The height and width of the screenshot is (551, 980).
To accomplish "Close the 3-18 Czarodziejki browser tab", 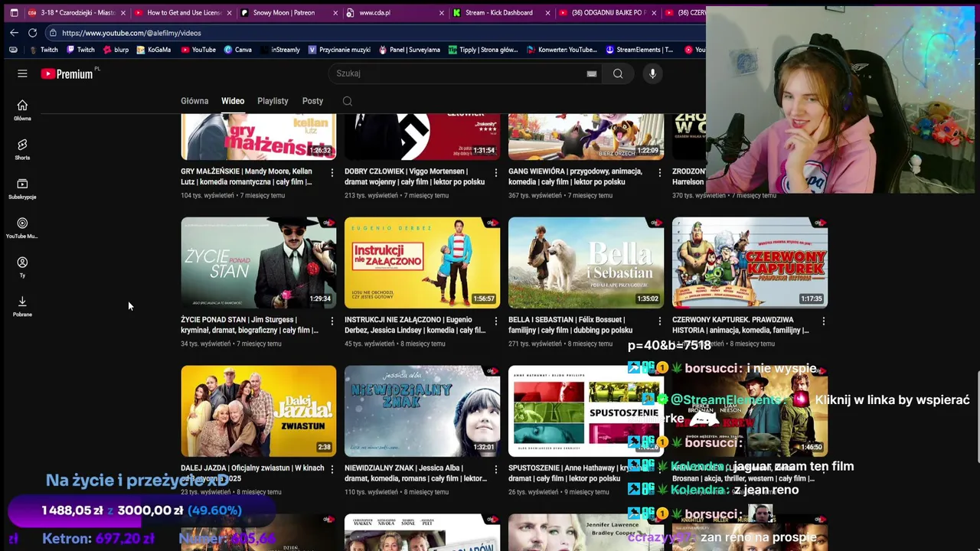I will pyautogui.click(x=123, y=13).
